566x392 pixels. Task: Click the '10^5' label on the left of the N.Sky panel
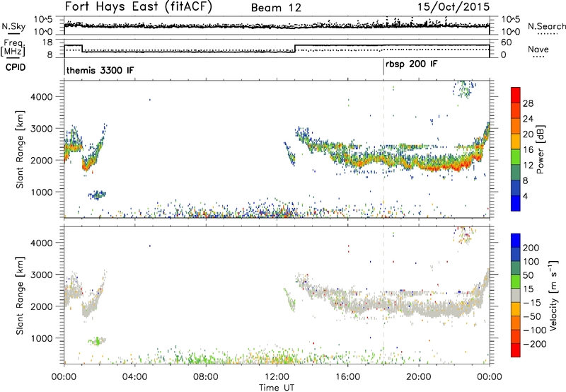point(43,20)
